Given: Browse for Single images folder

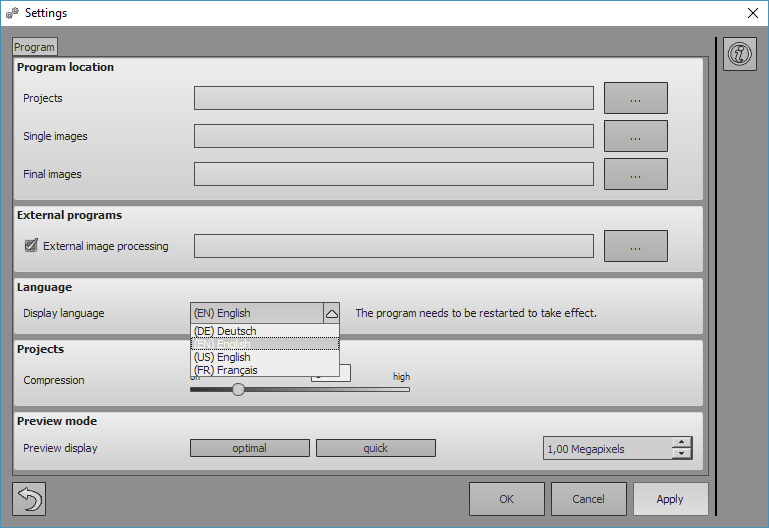Looking at the screenshot, I should (636, 136).
